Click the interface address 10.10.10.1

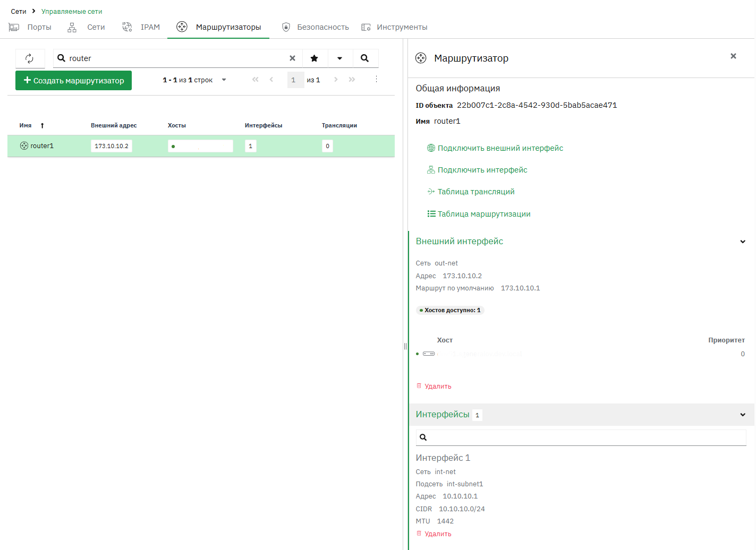[x=460, y=496]
